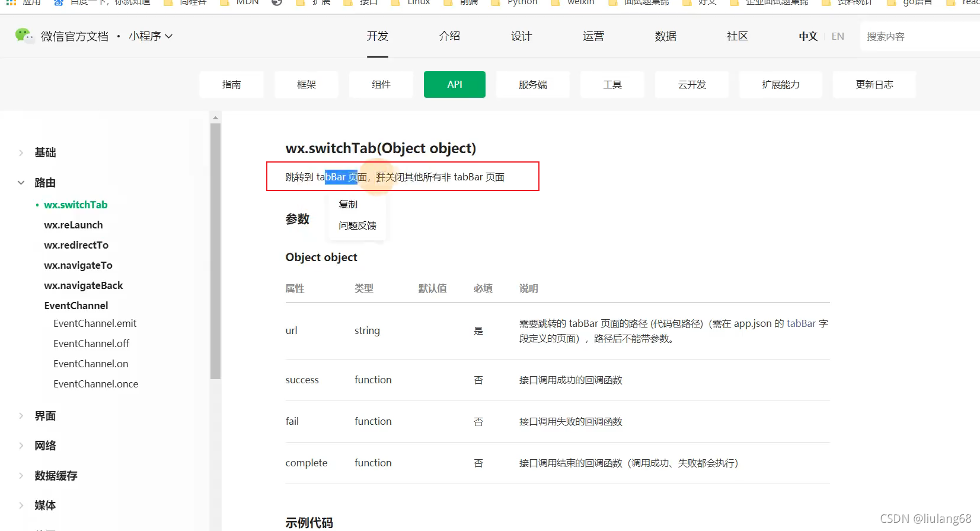This screenshot has height=531, width=980.
Task: Open the Linux bookmarks folder
Action: pos(410,2)
